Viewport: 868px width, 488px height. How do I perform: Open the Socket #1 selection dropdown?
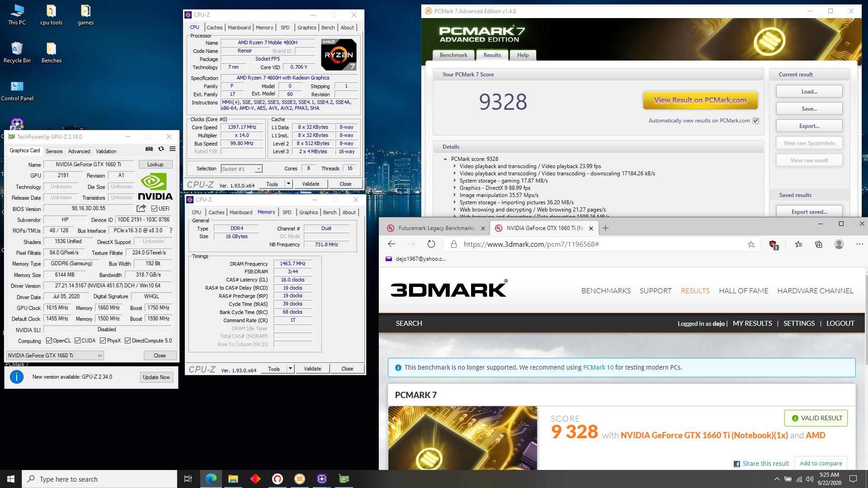tap(241, 169)
